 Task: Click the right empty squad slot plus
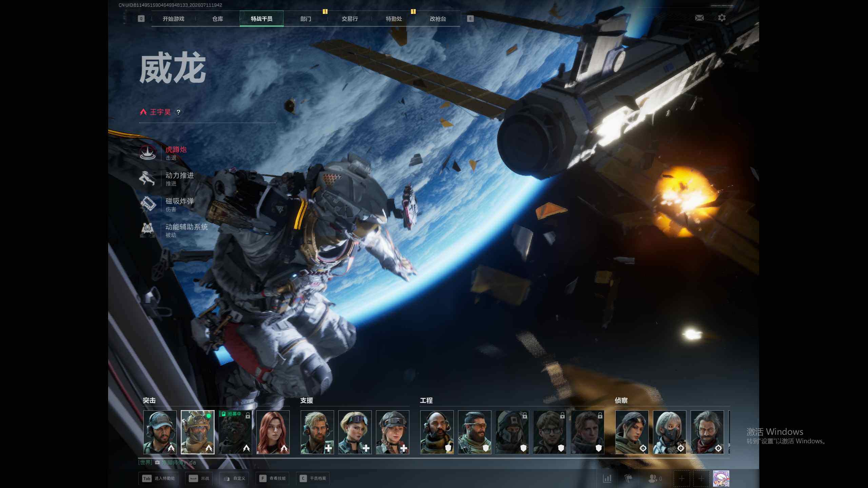coord(701,479)
